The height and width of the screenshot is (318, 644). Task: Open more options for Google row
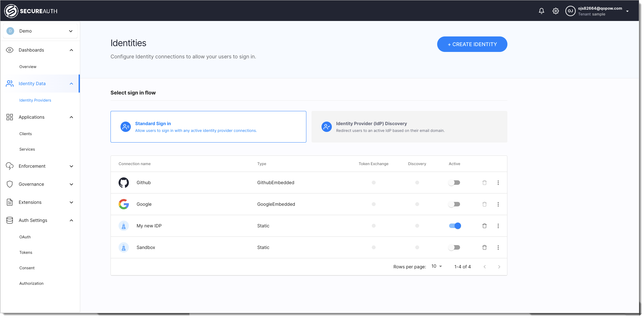coord(498,204)
